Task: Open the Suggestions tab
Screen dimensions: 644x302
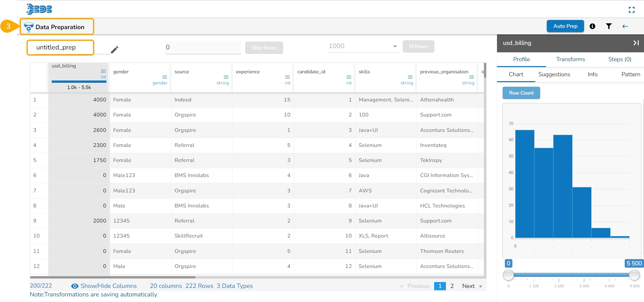Action: (554, 74)
